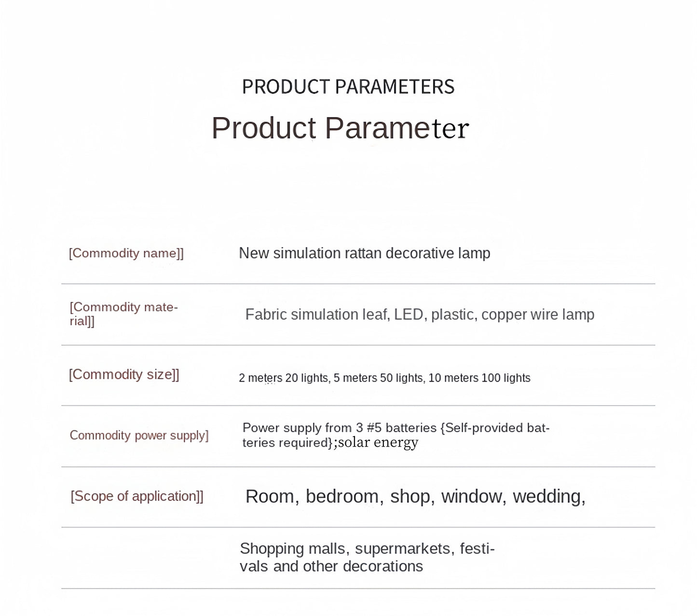Viewport: 697px width, 616px height.
Task: Click the PRODUCT PARAMETERS heading
Action: (348, 87)
